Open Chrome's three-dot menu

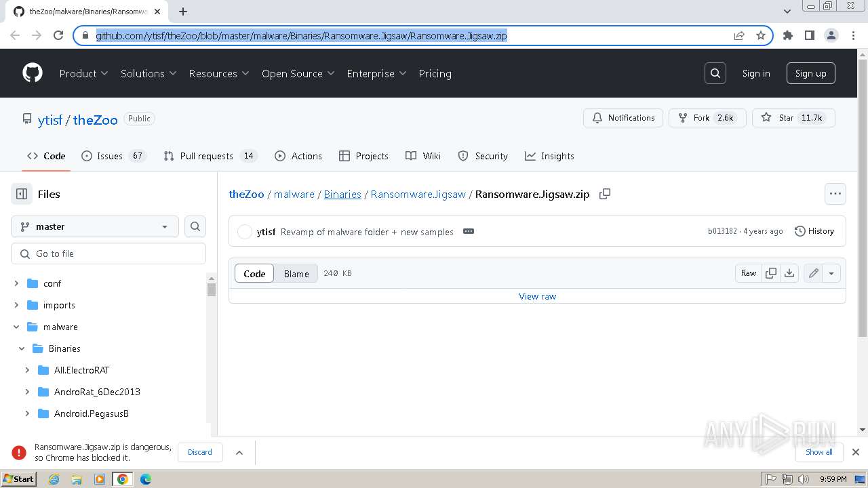point(852,35)
